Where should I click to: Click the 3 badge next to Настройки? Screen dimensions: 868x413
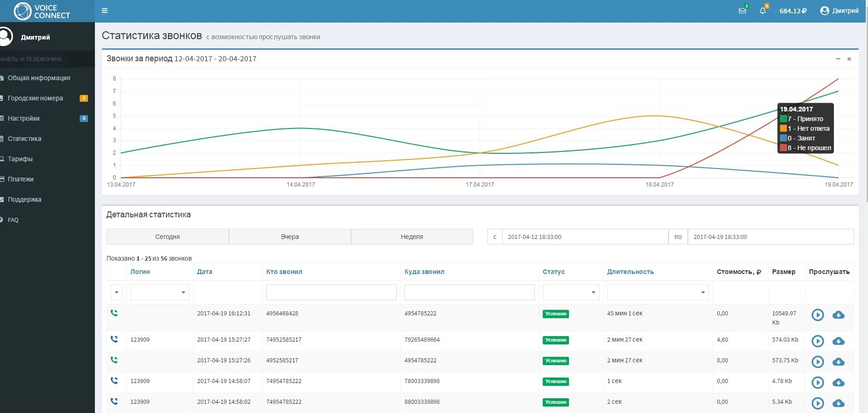[x=84, y=118]
